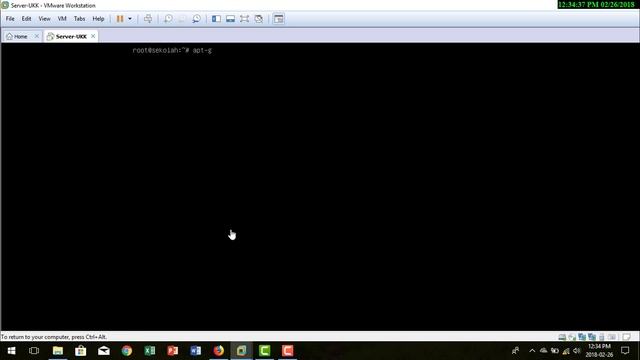
Task: Open the View menu
Action: click(44, 19)
